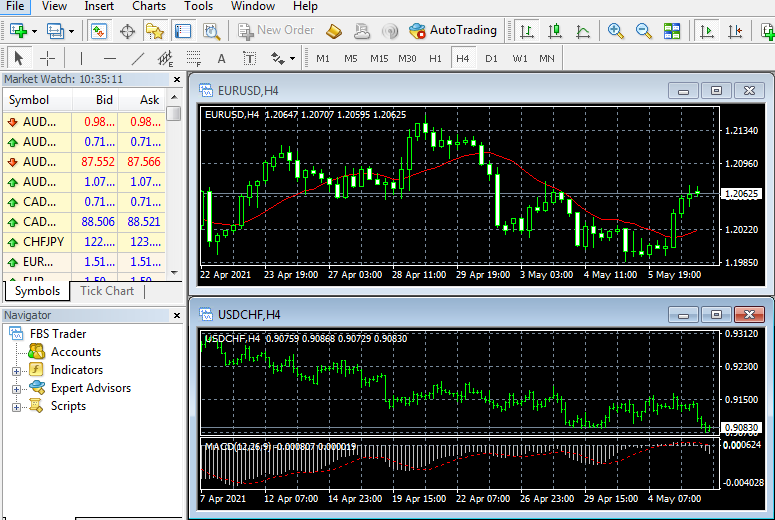Click the signals radio-wave icon
775x520 pixels.
(x=390, y=31)
